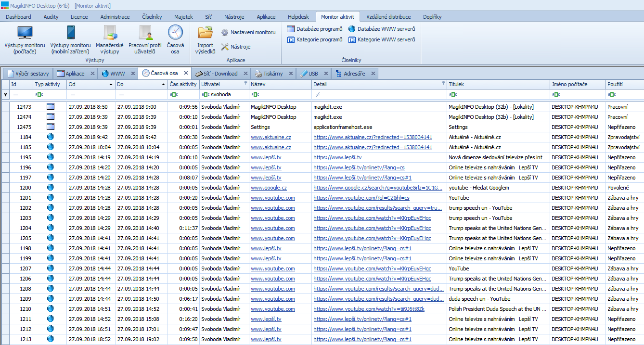Switch to the Síť - Download document tab

pos(221,74)
